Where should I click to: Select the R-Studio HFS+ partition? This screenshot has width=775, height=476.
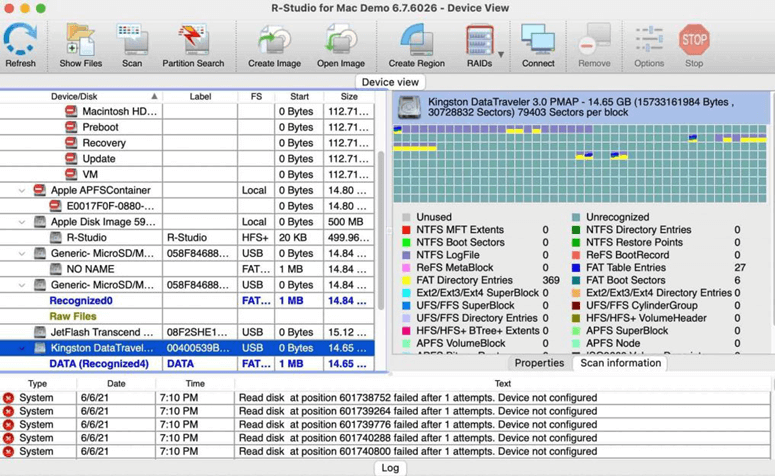click(x=187, y=238)
